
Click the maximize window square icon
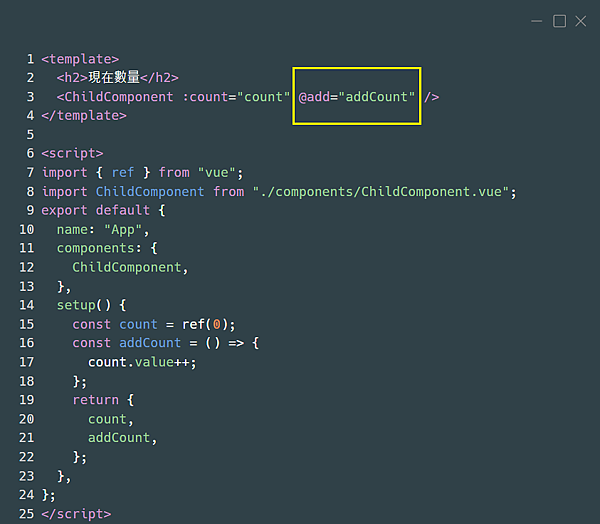(559, 21)
